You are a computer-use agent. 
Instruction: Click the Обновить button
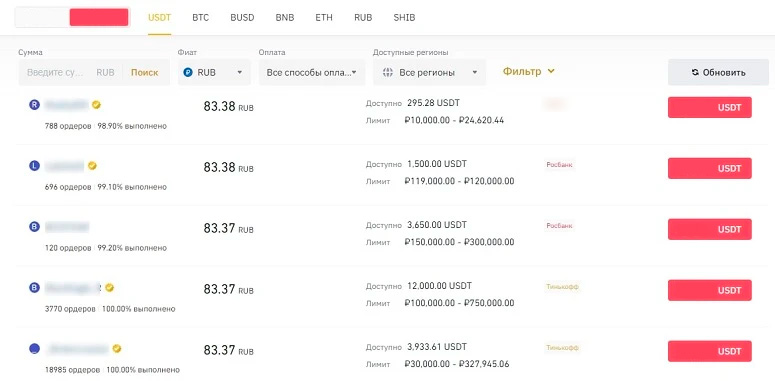(x=718, y=72)
